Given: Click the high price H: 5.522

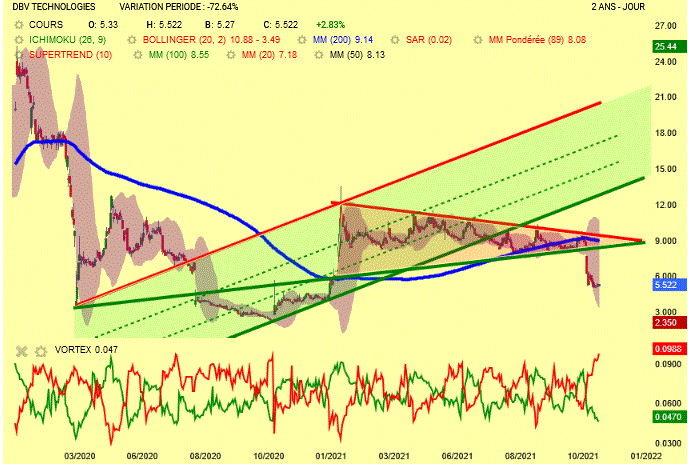Looking at the screenshot, I should pos(164,25).
